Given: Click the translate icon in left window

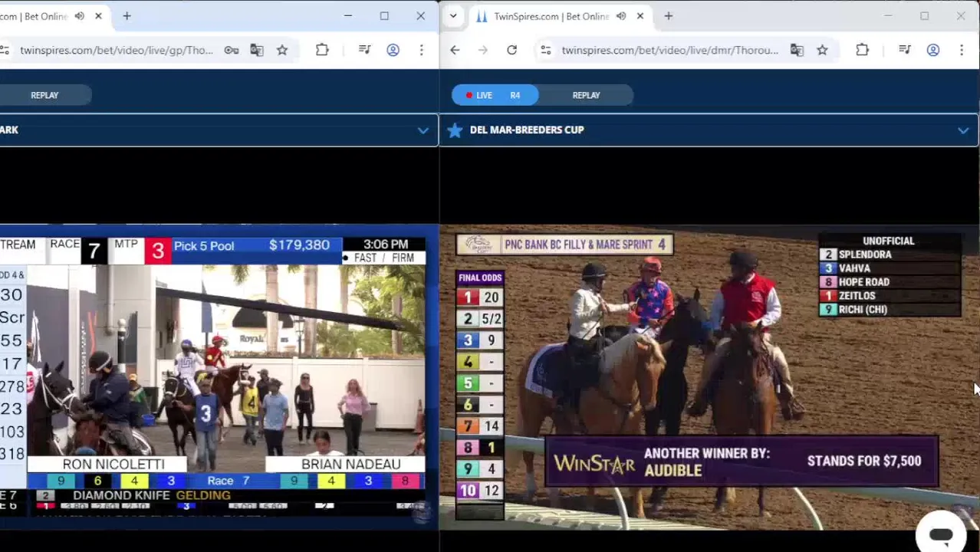Looking at the screenshot, I should point(257,51).
